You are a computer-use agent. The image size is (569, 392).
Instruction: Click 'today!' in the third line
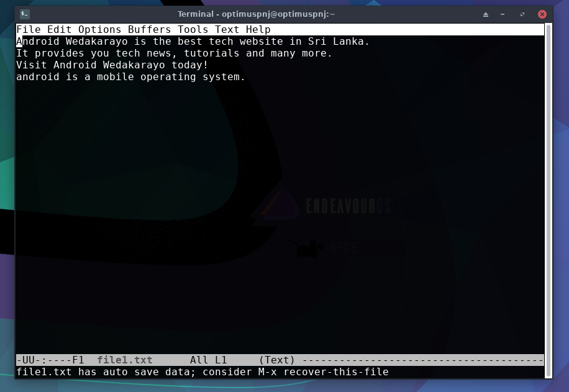coord(190,65)
